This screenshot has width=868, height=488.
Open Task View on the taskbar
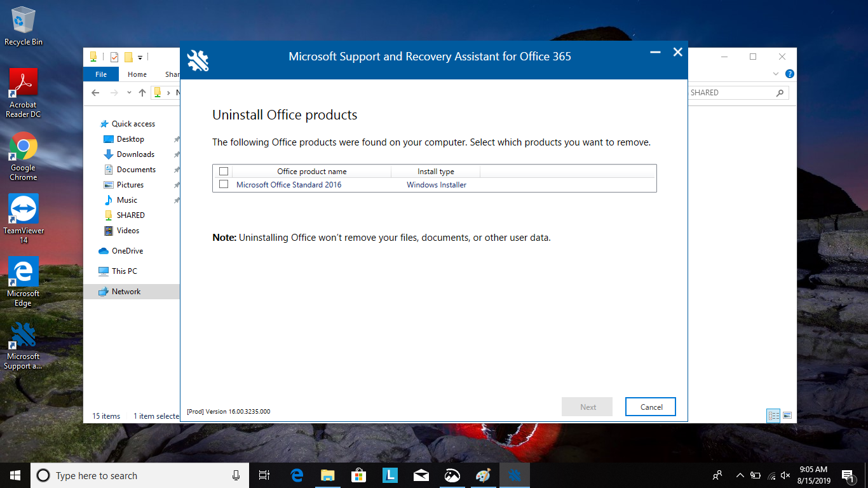pyautogui.click(x=264, y=475)
